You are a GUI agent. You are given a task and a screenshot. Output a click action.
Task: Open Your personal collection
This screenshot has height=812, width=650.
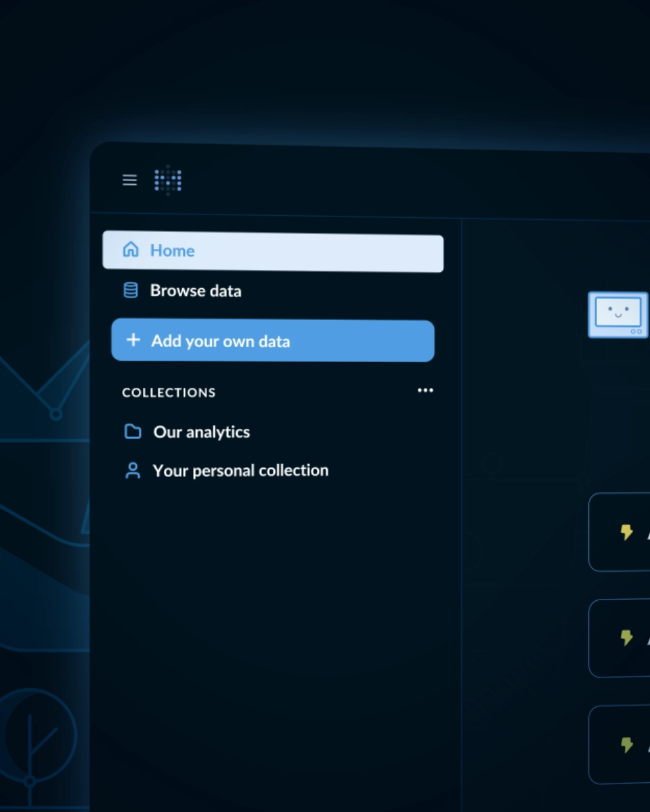point(240,470)
